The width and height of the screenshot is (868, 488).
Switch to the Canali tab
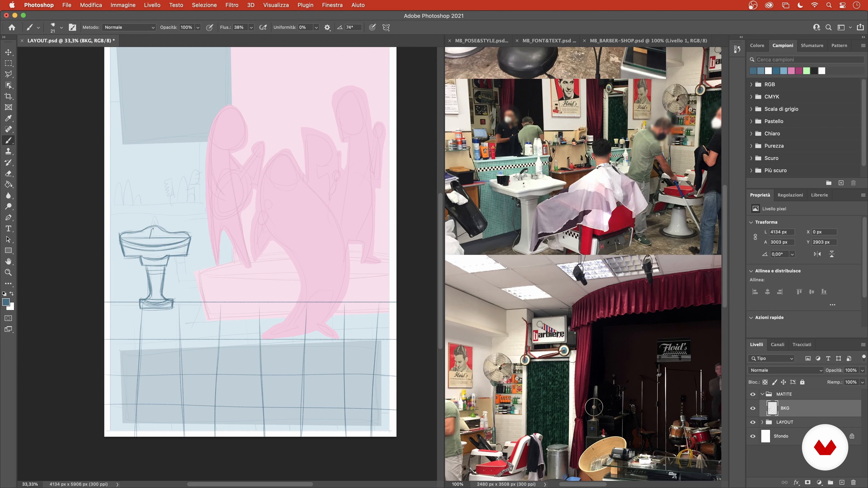[x=777, y=345]
